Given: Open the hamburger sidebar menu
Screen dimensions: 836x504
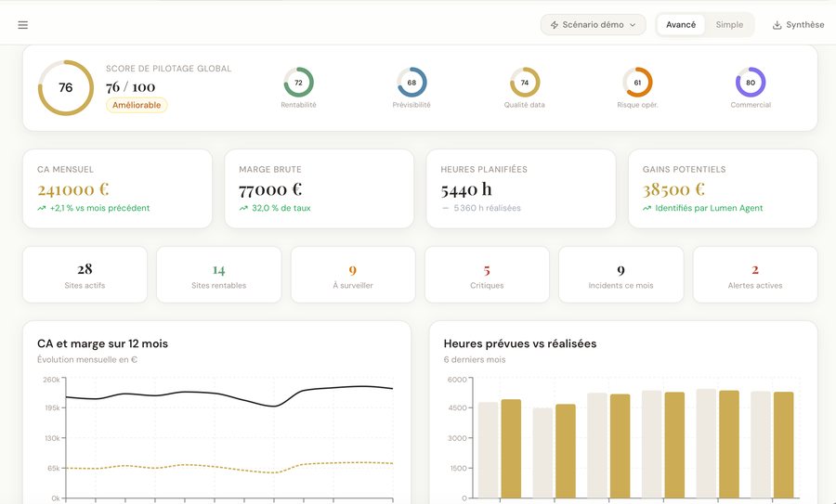Looking at the screenshot, I should 23,25.
